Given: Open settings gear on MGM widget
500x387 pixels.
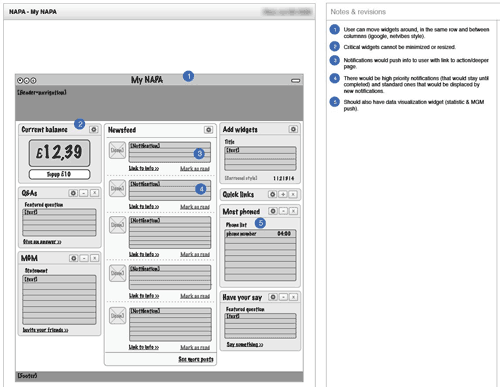Looking at the screenshot, I should click(x=74, y=258).
